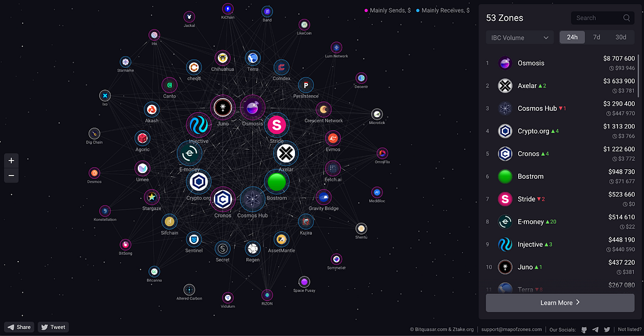Select the Space Pussy node
Image resolution: width=644 pixels, height=336 pixels.
point(304,282)
